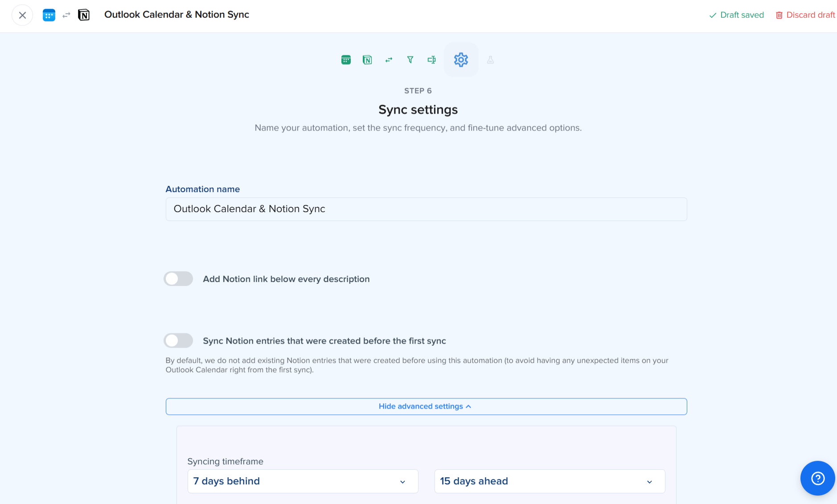Go to Notion step icon in stepper
Image resolution: width=837 pixels, height=504 pixels.
pyautogui.click(x=367, y=60)
